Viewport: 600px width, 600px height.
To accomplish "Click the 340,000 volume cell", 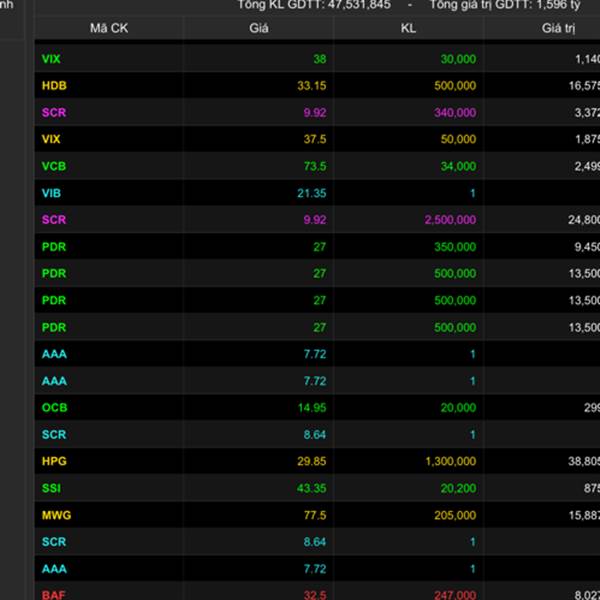I will pyautogui.click(x=455, y=112).
